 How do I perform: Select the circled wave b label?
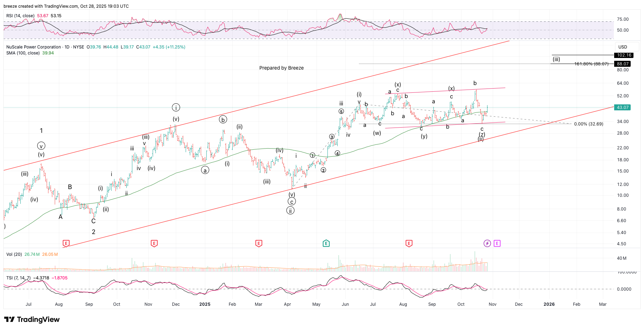pyautogui.click(x=223, y=119)
